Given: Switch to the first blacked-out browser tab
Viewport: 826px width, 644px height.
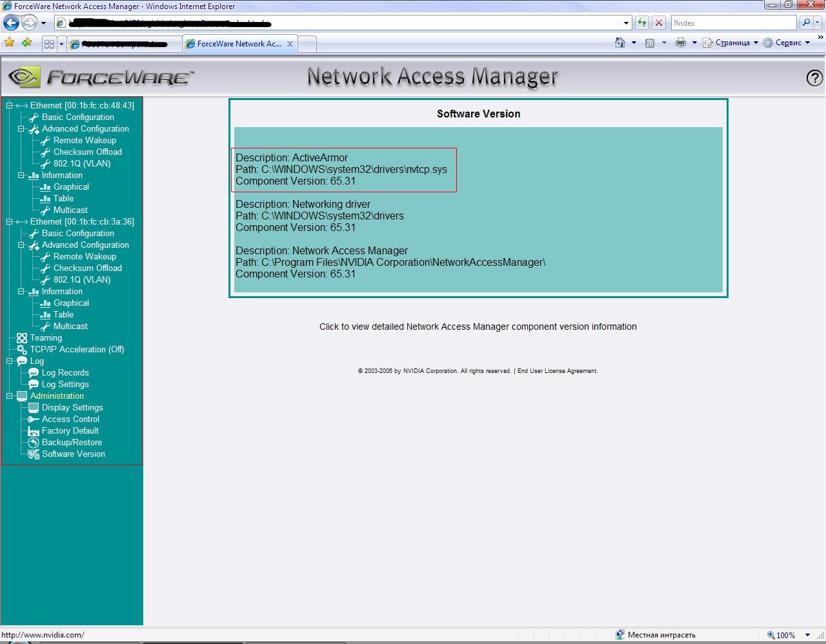Looking at the screenshot, I should [x=124, y=44].
